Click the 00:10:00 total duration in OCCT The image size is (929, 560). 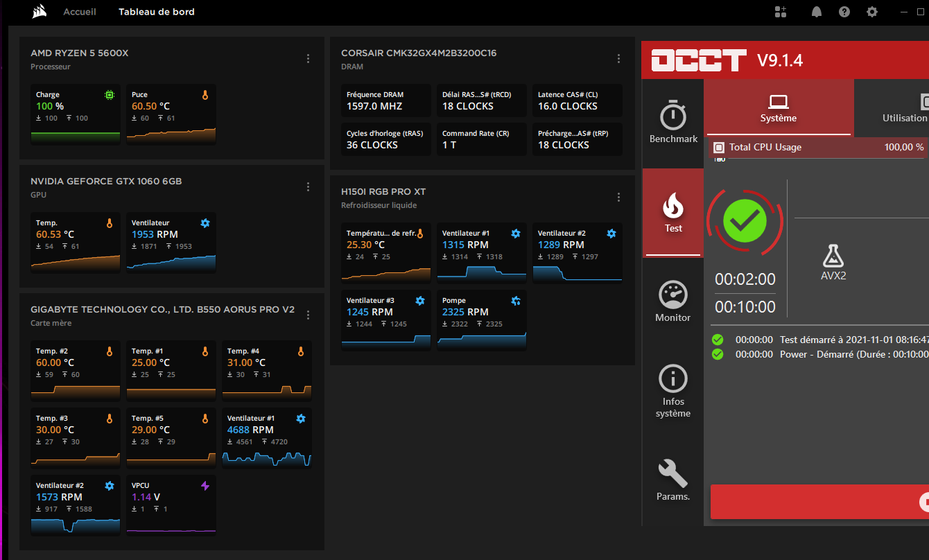pyautogui.click(x=745, y=307)
